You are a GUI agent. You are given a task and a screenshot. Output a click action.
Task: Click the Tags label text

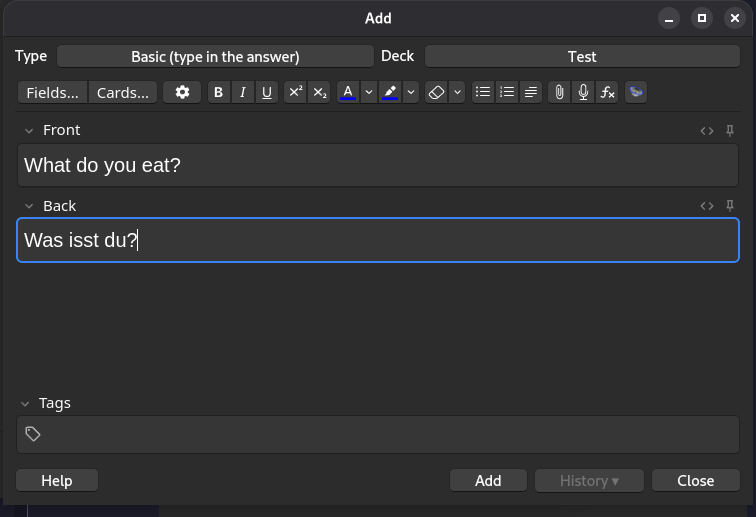tap(54, 403)
